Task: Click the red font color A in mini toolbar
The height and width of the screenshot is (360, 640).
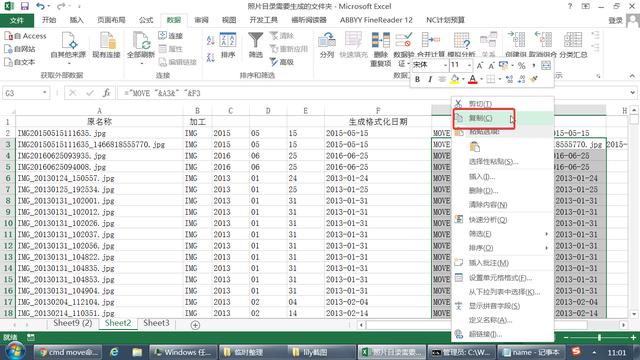Action: 473,79
